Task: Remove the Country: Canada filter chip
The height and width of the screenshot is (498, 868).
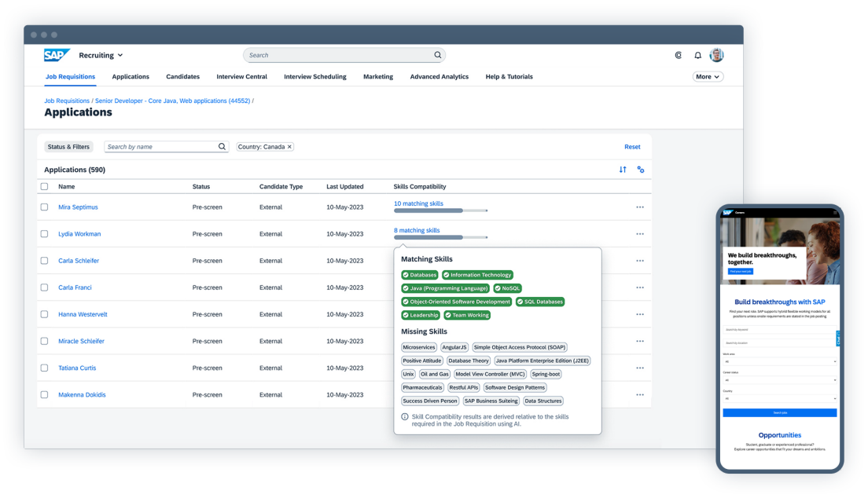Action: 289,146
